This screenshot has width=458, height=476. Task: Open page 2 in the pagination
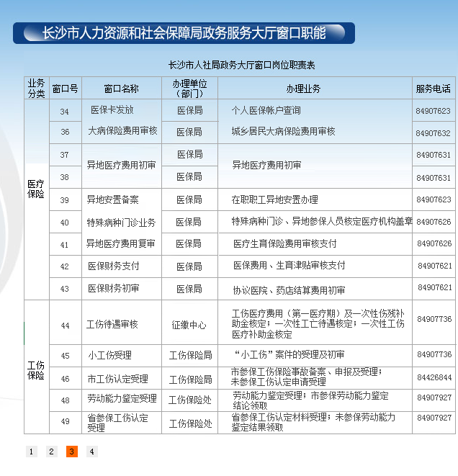(51, 452)
